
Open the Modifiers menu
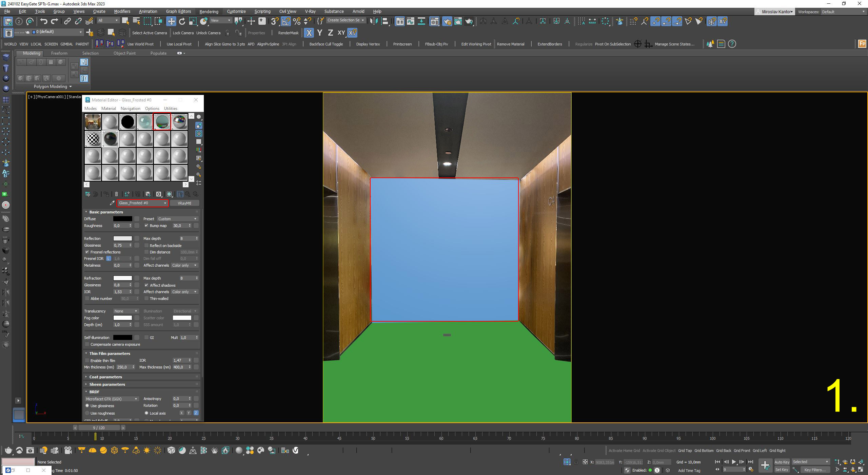[122, 12]
